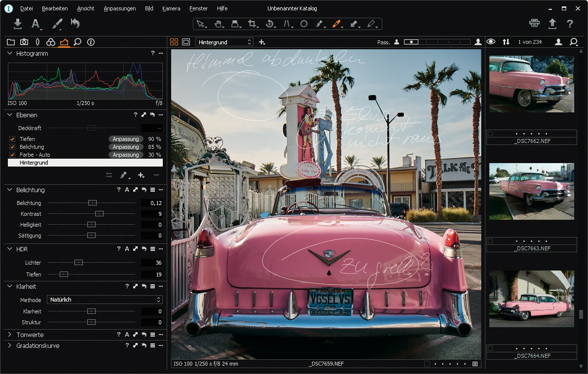Select the Crop tool
This screenshot has width=588, height=374.
[252, 24]
